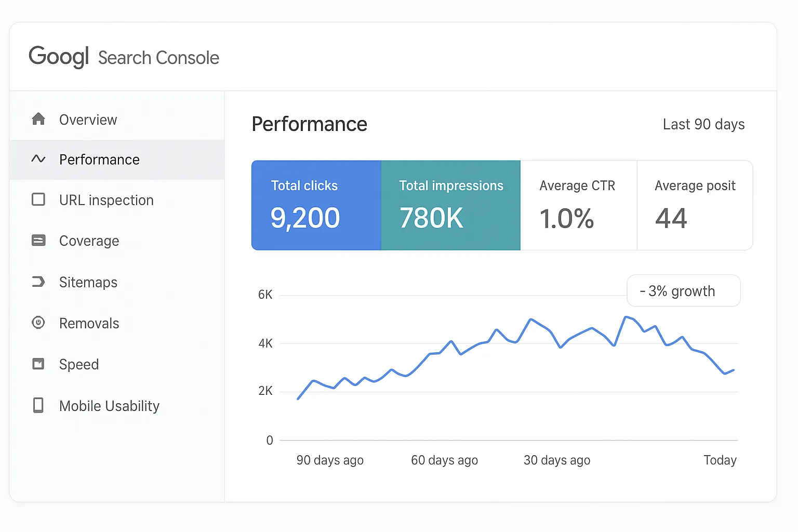Image resolution: width=798 pixels, height=532 pixels.
Task: Click the Performance heading
Action: click(x=309, y=124)
